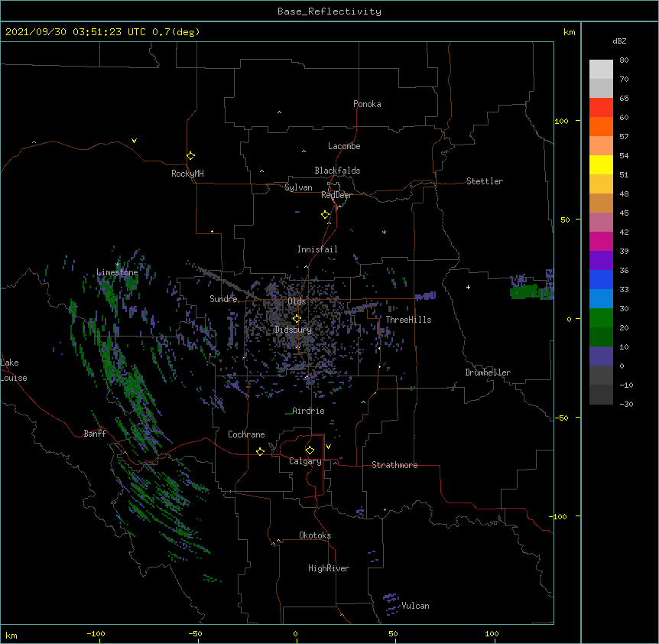
Task: Select the Drumheller label
Action: 488,372
